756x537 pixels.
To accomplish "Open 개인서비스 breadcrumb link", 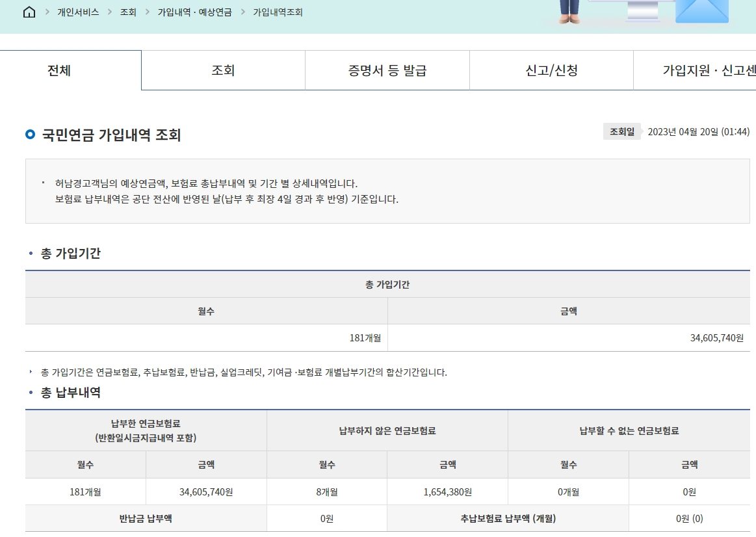I will pos(78,12).
